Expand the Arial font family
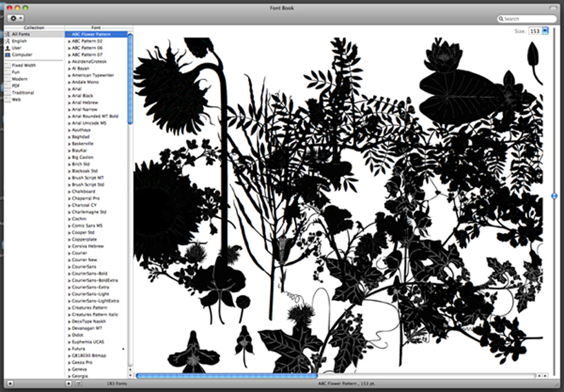The height and width of the screenshot is (392, 564). point(70,89)
